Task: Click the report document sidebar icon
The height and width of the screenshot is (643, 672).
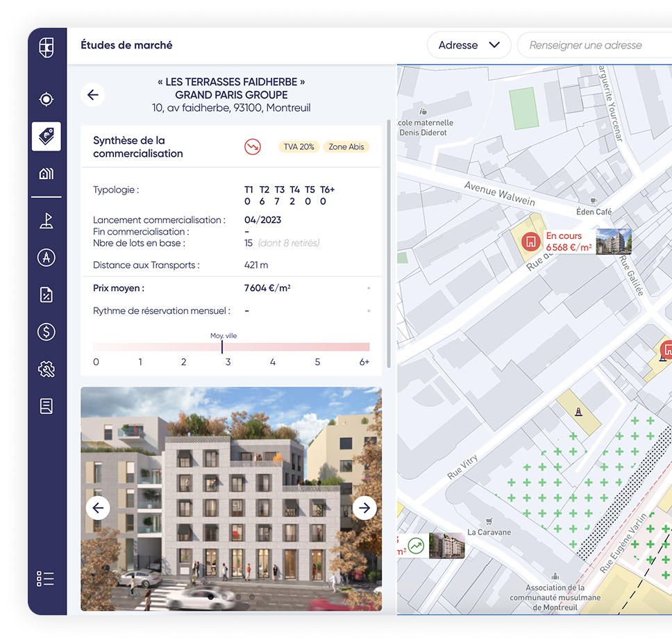Action: (x=47, y=406)
